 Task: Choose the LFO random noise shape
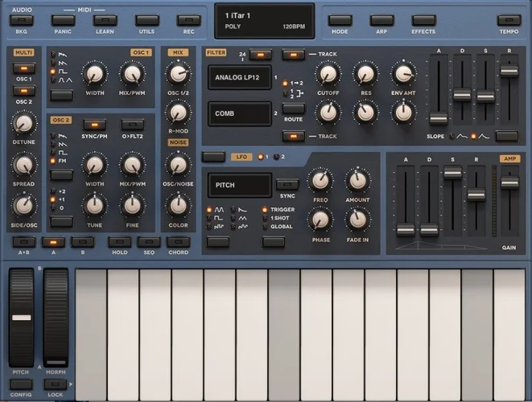[x=242, y=227]
